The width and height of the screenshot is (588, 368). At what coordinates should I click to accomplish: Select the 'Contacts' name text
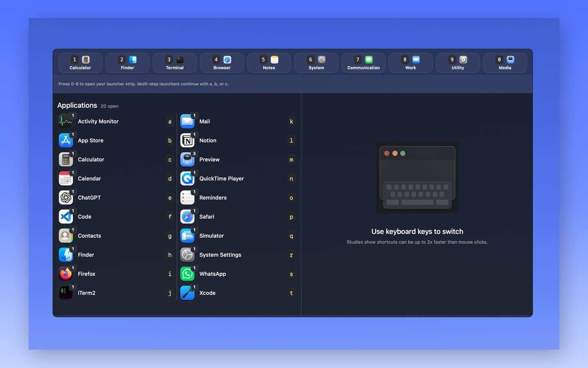pos(89,236)
